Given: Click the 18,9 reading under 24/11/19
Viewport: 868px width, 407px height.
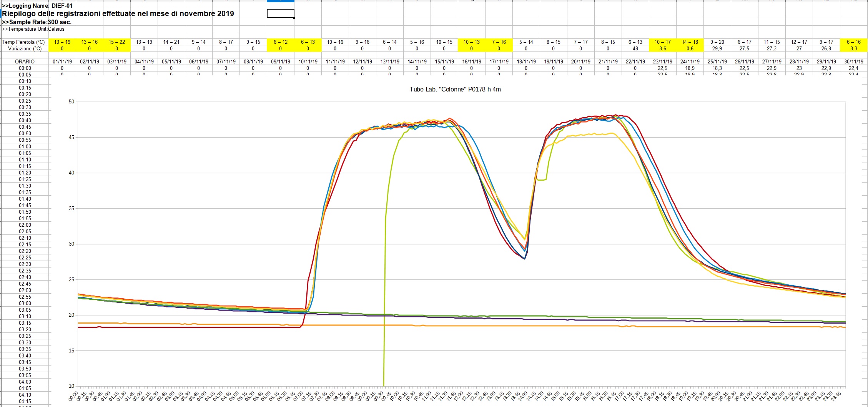Looking at the screenshot, I should (690, 68).
